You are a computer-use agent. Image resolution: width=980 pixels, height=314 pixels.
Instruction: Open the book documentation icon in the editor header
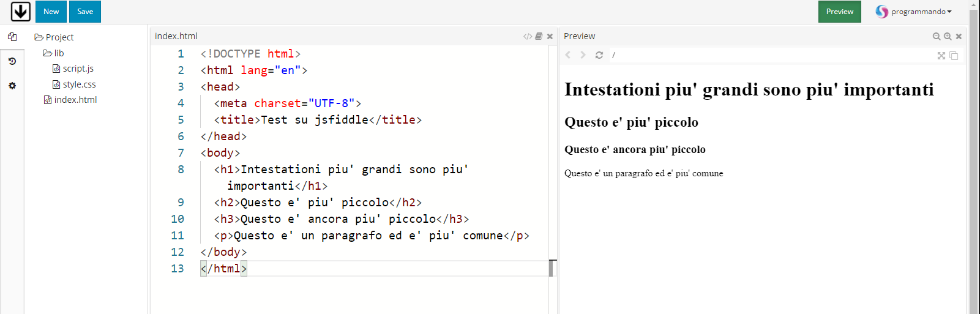click(539, 36)
